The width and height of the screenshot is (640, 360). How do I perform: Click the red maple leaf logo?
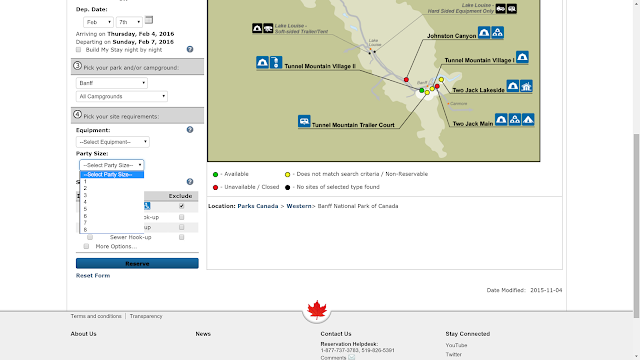click(317, 309)
